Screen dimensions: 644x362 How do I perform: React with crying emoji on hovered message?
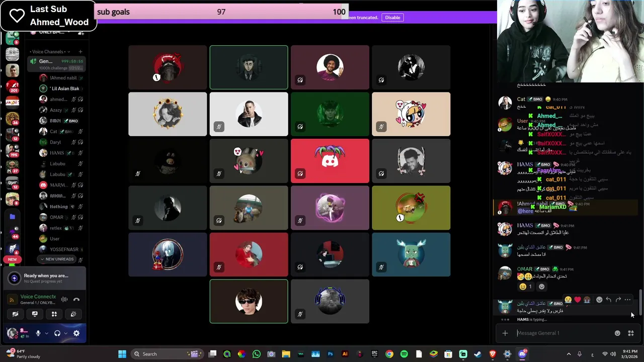[568, 300]
